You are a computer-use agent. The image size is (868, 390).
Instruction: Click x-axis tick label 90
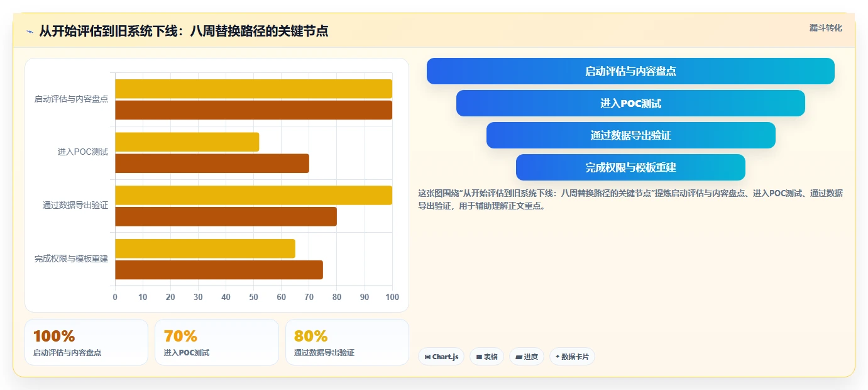click(365, 297)
